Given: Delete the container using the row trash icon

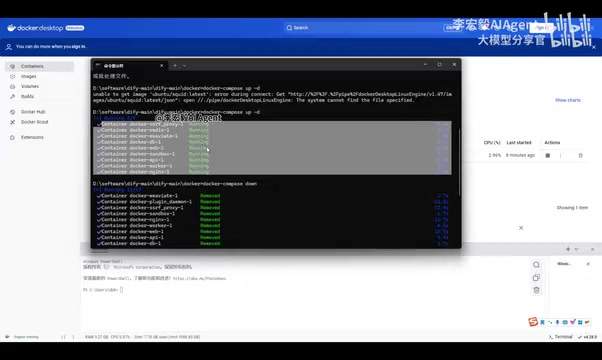Looking at the screenshot, I should [x=580, y=155].
